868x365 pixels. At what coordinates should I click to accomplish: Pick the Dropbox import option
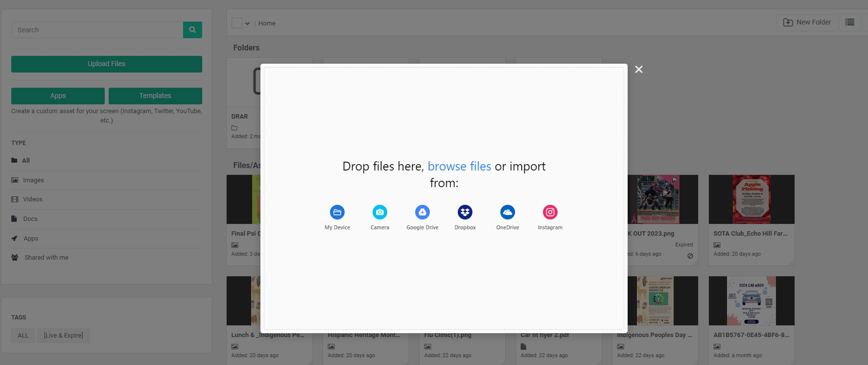coord(465,212)
